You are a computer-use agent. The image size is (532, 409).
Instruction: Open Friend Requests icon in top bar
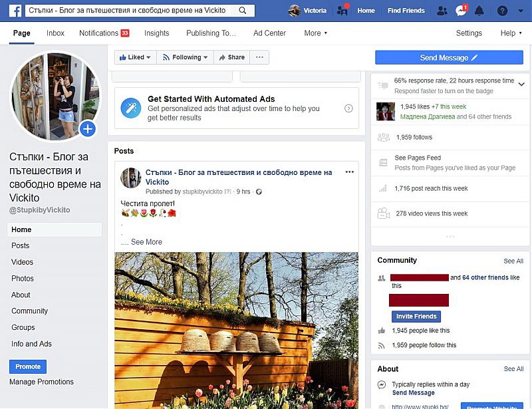pyautogui.click(x=442, y=11)
